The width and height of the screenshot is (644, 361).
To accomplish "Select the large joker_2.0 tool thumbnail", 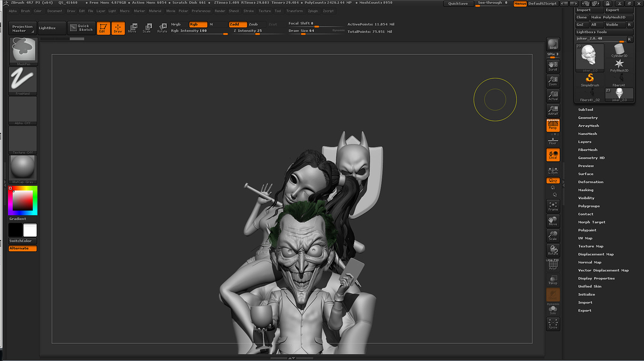I will pos(590,57).
